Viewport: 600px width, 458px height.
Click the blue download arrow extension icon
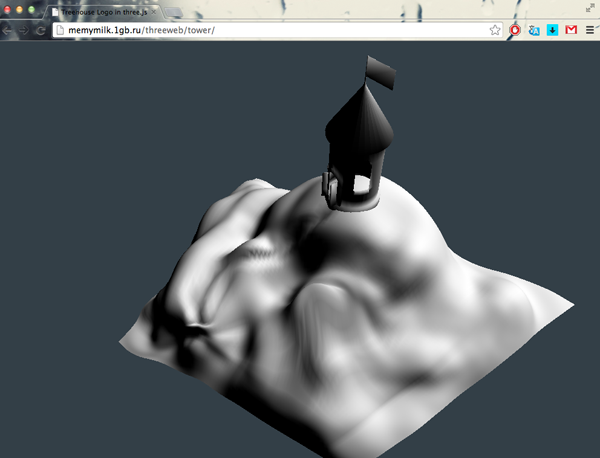point(552,30)
